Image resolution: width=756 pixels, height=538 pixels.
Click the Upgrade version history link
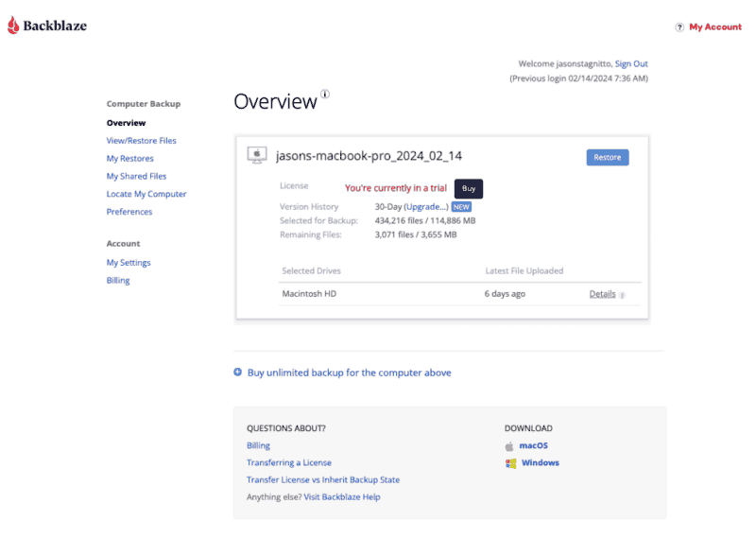[x=426, y=206]
